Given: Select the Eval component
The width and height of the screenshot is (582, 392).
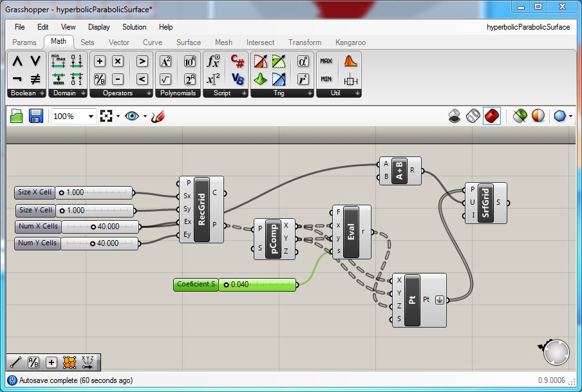Looking at the screenshot, I should [351, 232].
